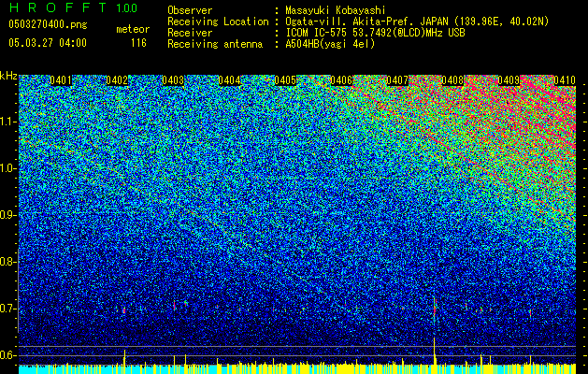Select the 0406 time marker
Viewport: 588px width, 374px height.
pyautogui.click(x=341, y=80)
